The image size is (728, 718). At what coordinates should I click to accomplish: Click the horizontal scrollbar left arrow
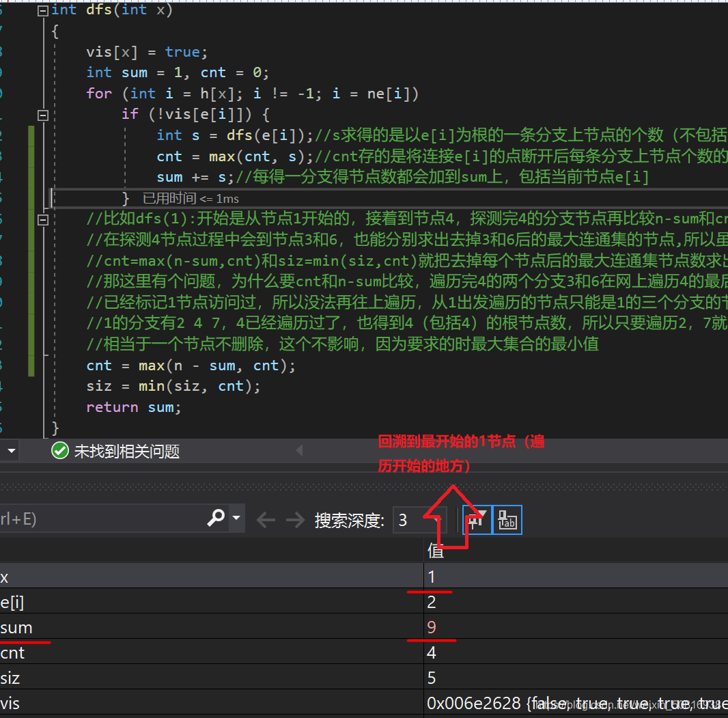[300, 450]
